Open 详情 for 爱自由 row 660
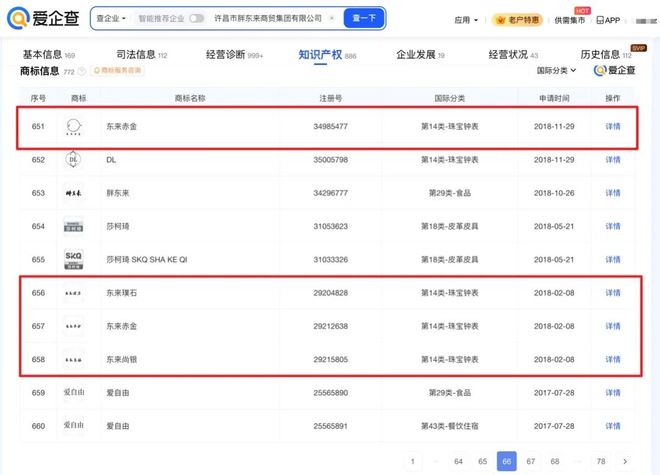The image size is (660, 475). click(613, 425)
